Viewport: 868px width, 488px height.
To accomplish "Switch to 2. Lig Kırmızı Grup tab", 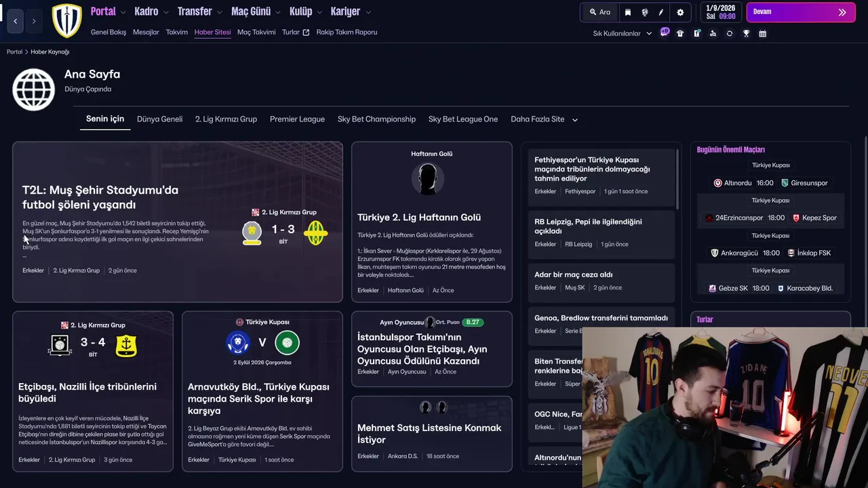I will 226,119.
